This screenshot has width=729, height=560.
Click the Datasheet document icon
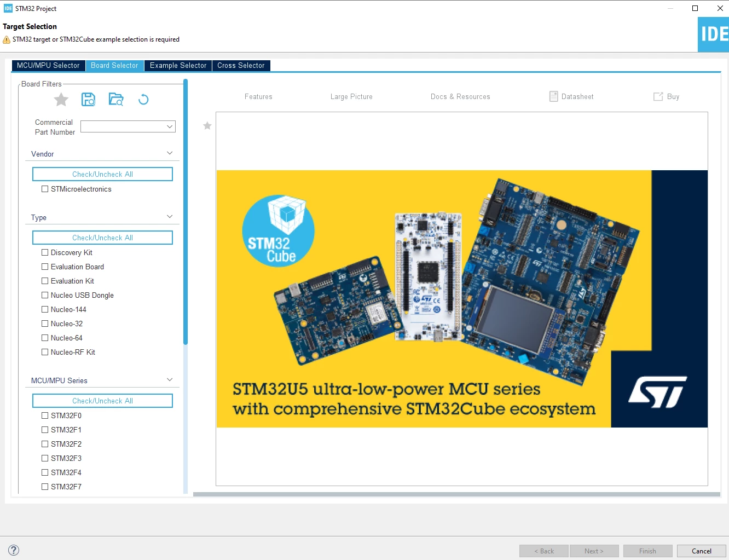coord(554,96)
